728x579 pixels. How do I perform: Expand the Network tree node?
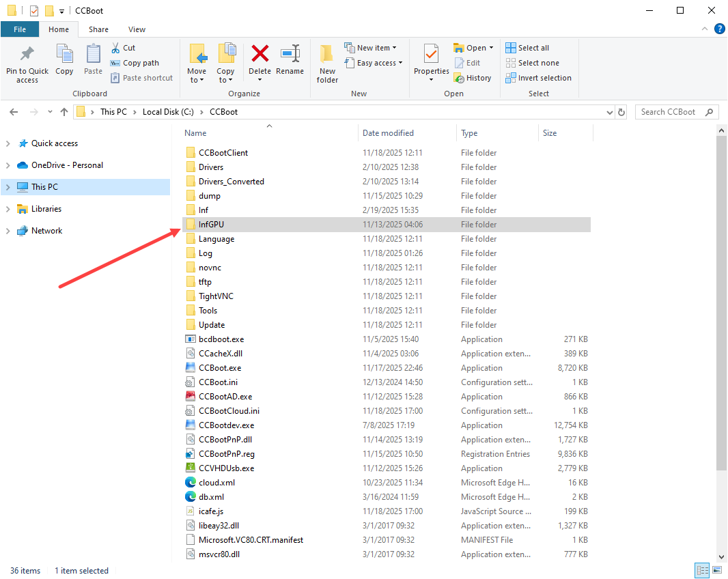(x=8, y=231)
